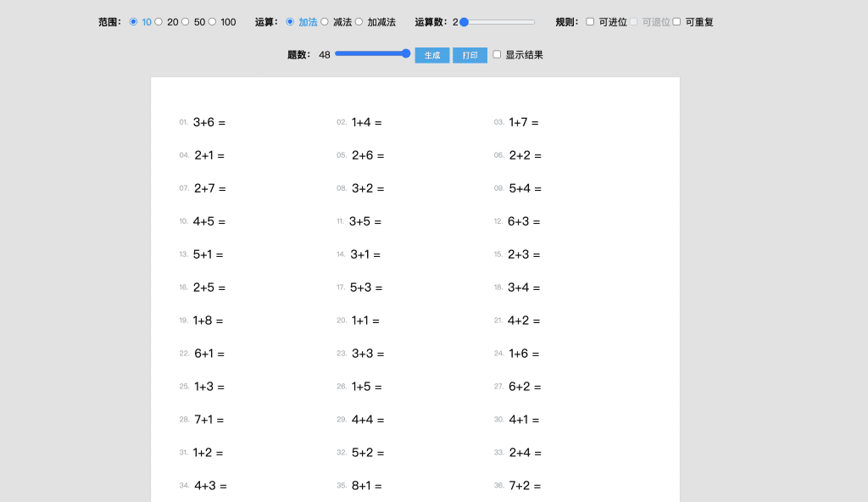Click problem 31 text 1+2 =

tap(208, 453)
